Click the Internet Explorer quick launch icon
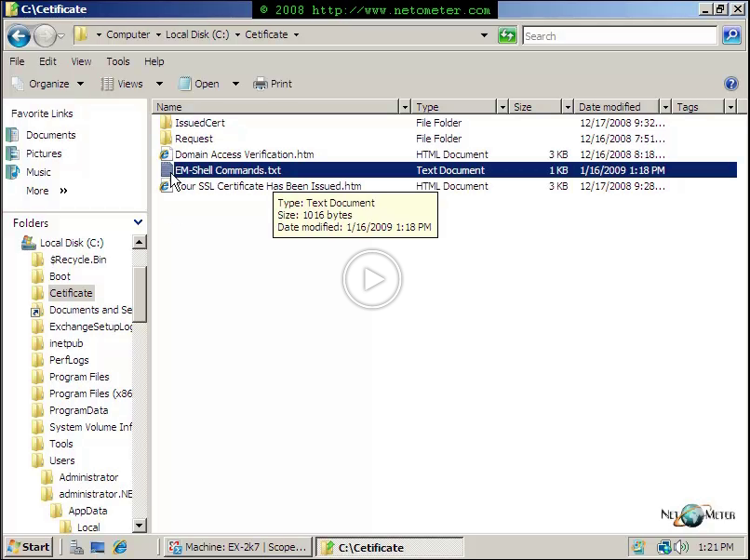Image resolution: width=750 pixels, height=560 pixels. pyautogui.click(x=120, y=547)
